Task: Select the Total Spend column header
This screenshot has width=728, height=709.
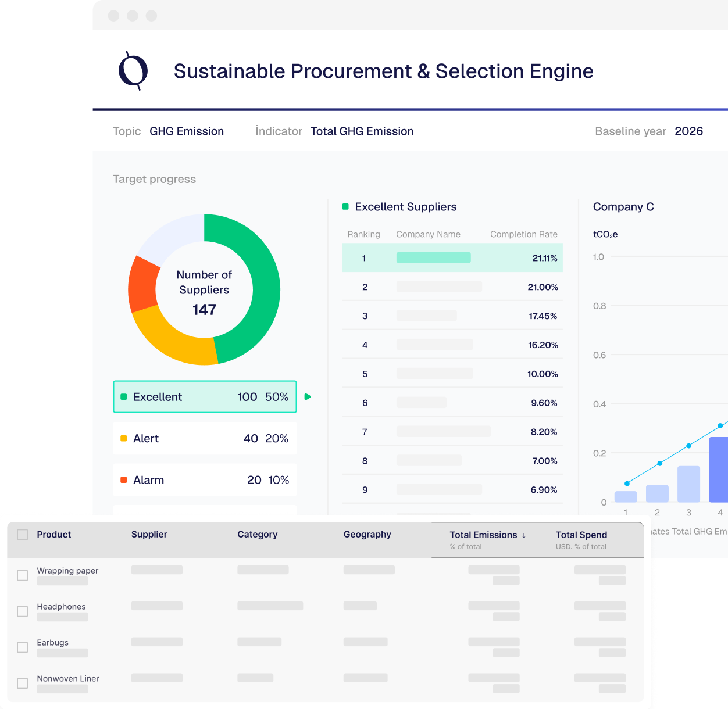Action: click(x=581, y=535)
